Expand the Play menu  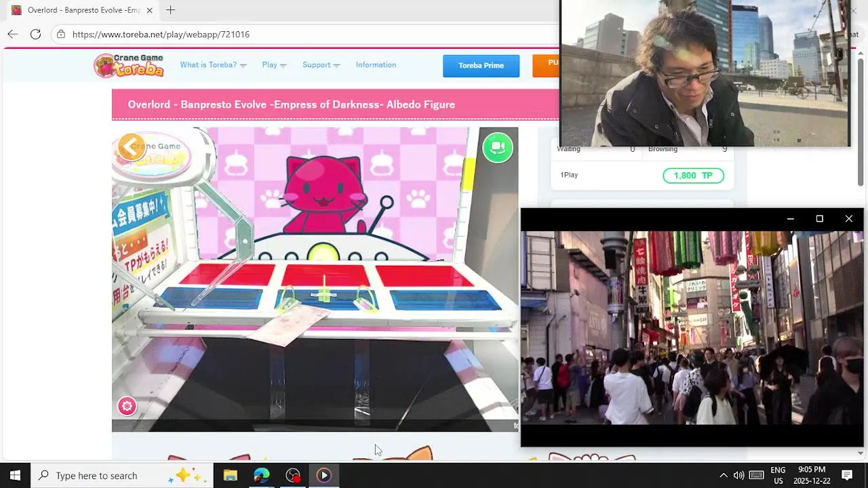(x=274, y=65)
